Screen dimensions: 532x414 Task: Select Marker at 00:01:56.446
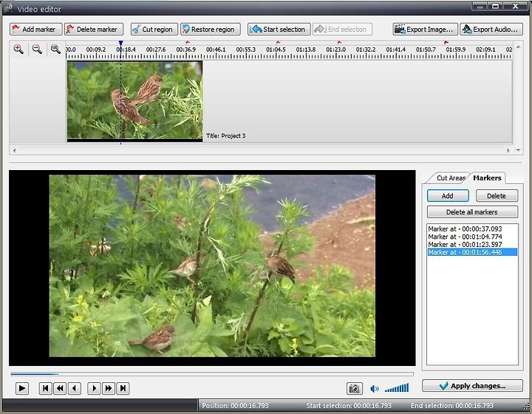point(472,252)
